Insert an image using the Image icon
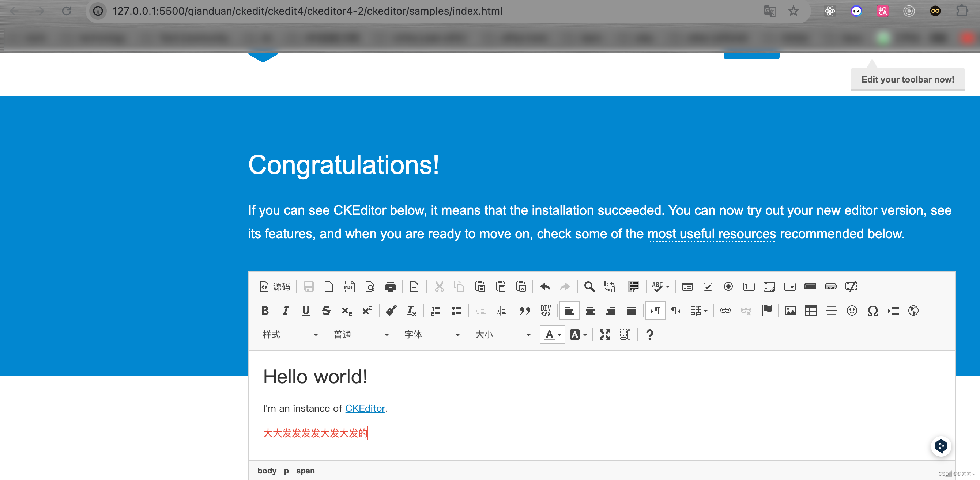 pos(790,311)
